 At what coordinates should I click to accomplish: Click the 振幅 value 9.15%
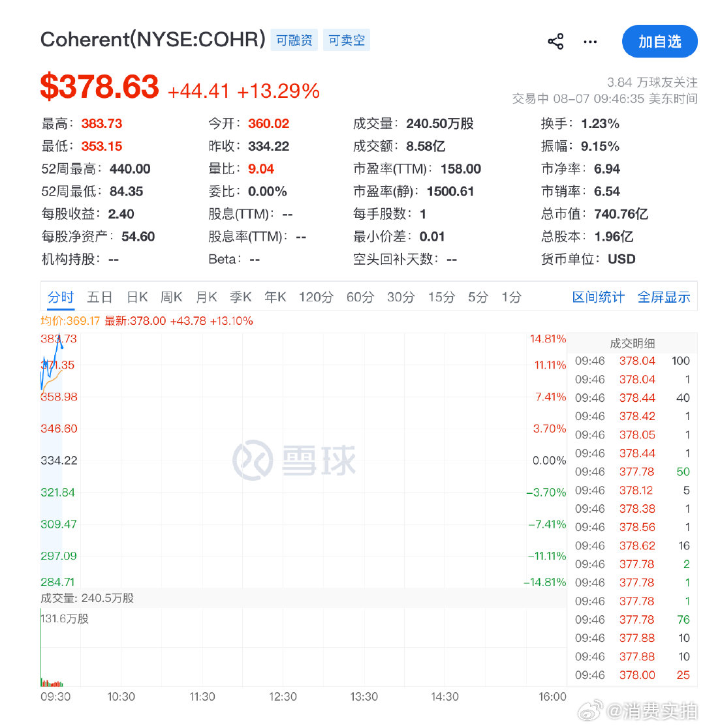600,146
